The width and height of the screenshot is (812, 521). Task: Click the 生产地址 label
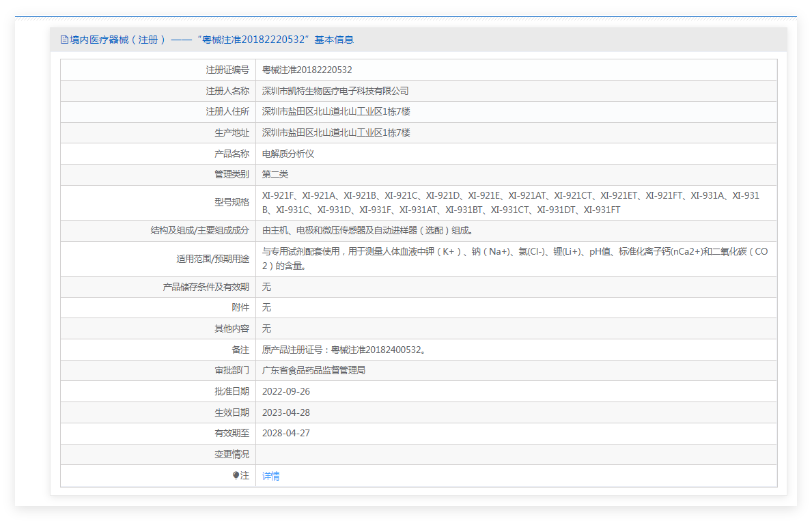232,133
